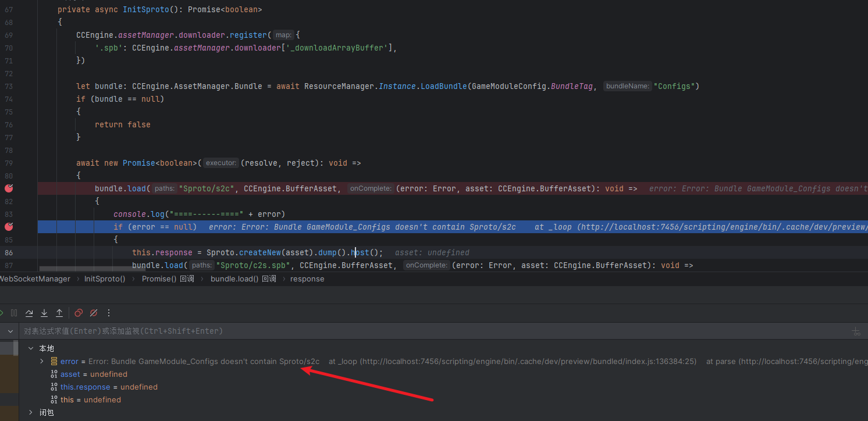Select the 'this.response = undefined' variable row
The width and height of the screenshot is (868, 421).
click(x=443, y=387)
